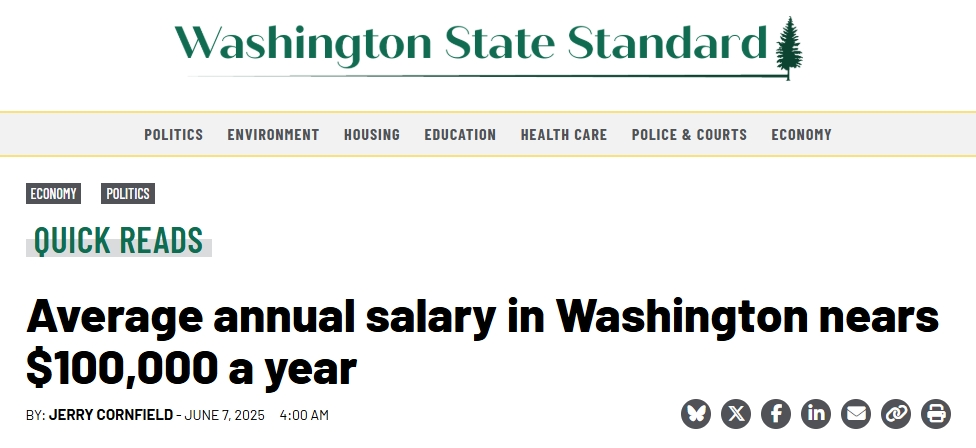The image size is (976, 448).
Task: Open the Quick Reads section link
Action: (x=118, y=240)
